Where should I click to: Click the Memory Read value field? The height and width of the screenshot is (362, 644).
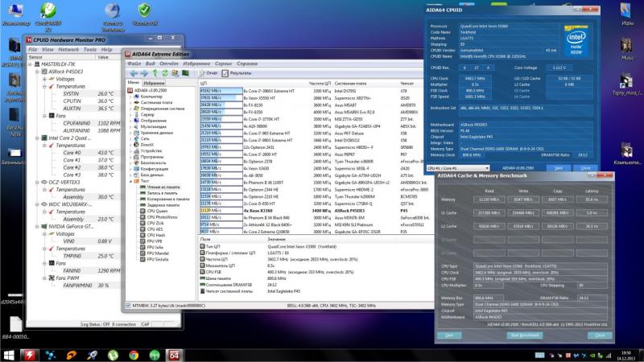489,200
